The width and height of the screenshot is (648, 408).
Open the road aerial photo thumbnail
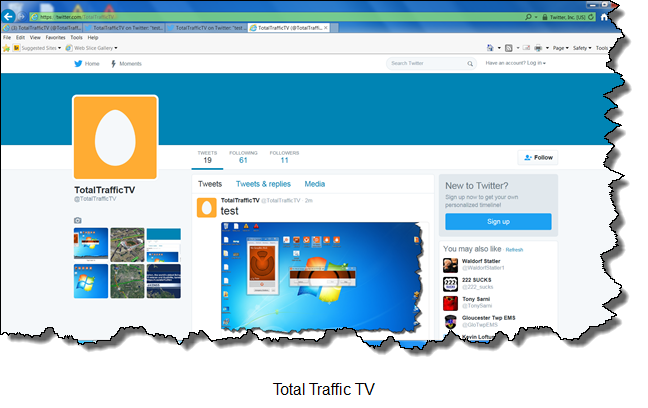pyautogui.click(x=127, y=245)
